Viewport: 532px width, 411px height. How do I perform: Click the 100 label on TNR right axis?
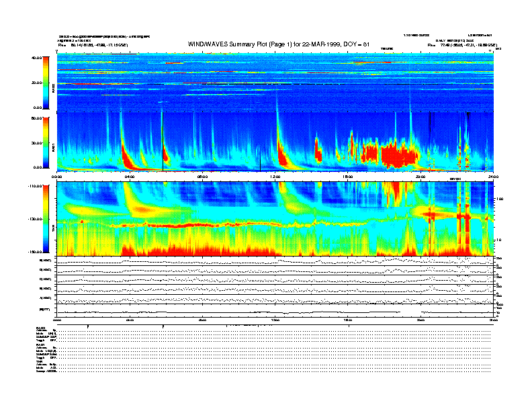coord(500,199)
